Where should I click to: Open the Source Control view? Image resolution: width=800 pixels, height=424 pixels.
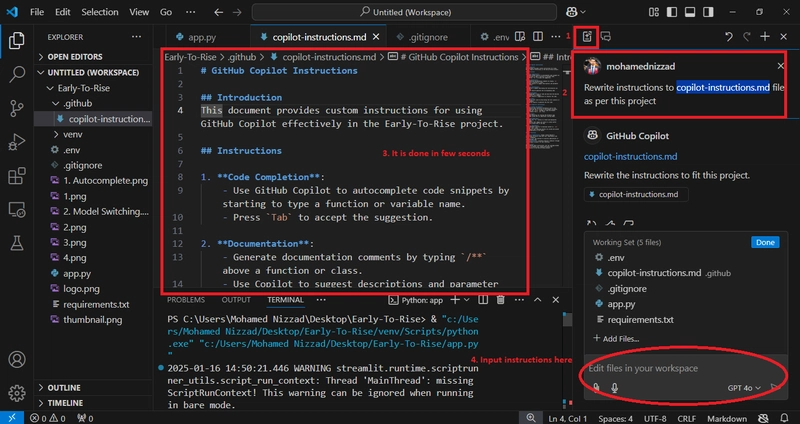click(x=16, y=109)
